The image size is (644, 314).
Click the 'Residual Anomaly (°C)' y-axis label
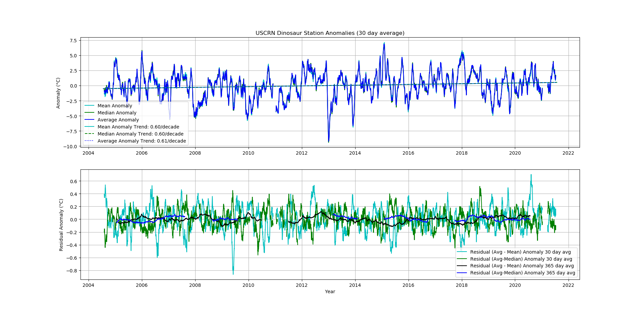[61, 225]
